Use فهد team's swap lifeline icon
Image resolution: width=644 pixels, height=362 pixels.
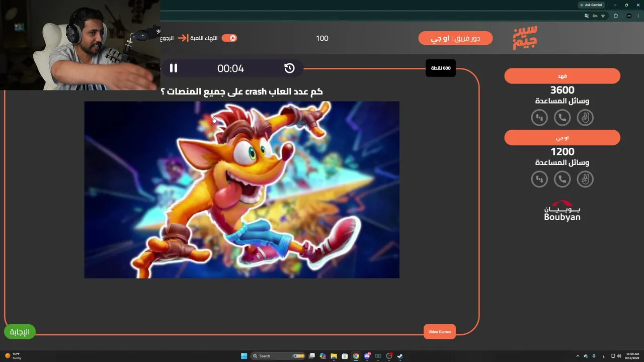[539, 118]
